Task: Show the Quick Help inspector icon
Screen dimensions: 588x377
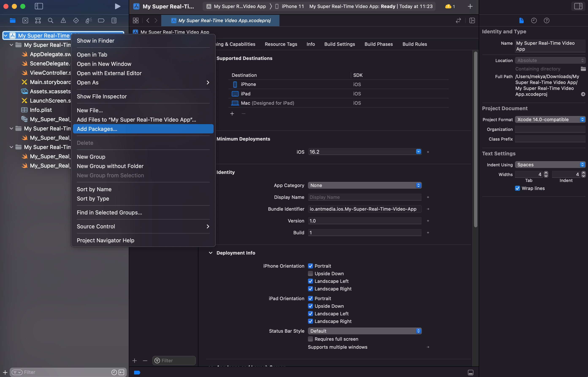Action: [546, 20]
